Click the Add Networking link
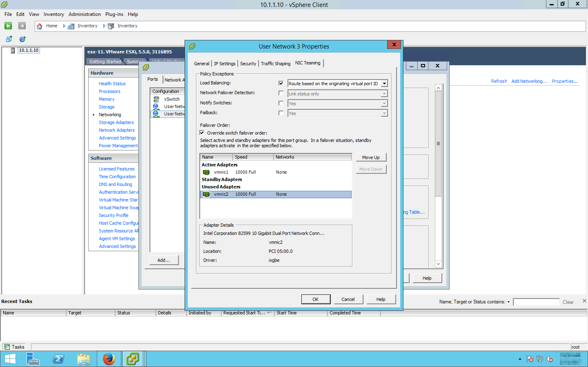Viewport: 588px width, 367px height. click(529, 81)
